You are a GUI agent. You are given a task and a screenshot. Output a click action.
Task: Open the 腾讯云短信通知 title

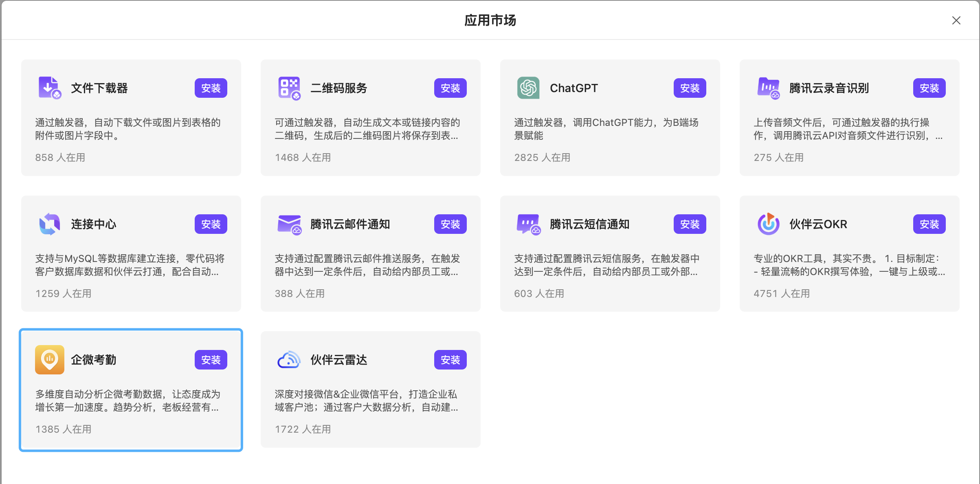(590, 224)
